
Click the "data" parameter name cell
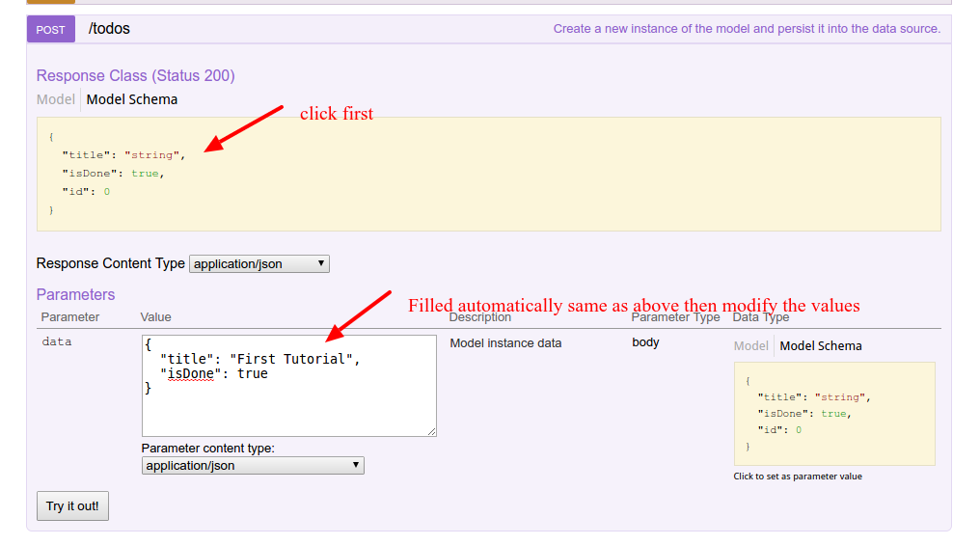56,342
